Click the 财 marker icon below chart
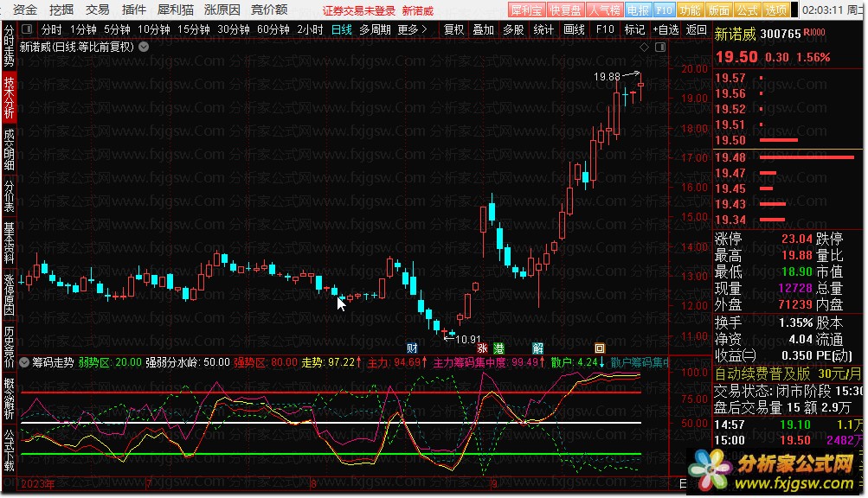 pyautogui.click(x=413, y=348)
